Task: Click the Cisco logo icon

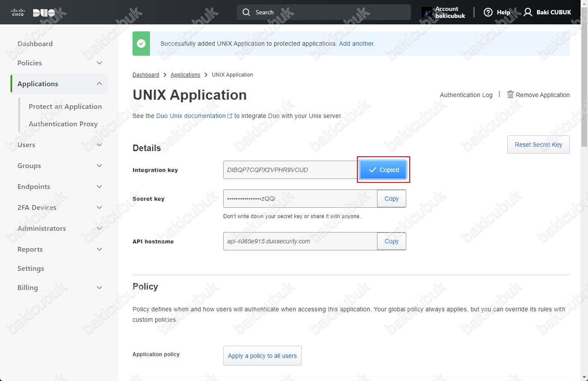Action: (17, 12)
